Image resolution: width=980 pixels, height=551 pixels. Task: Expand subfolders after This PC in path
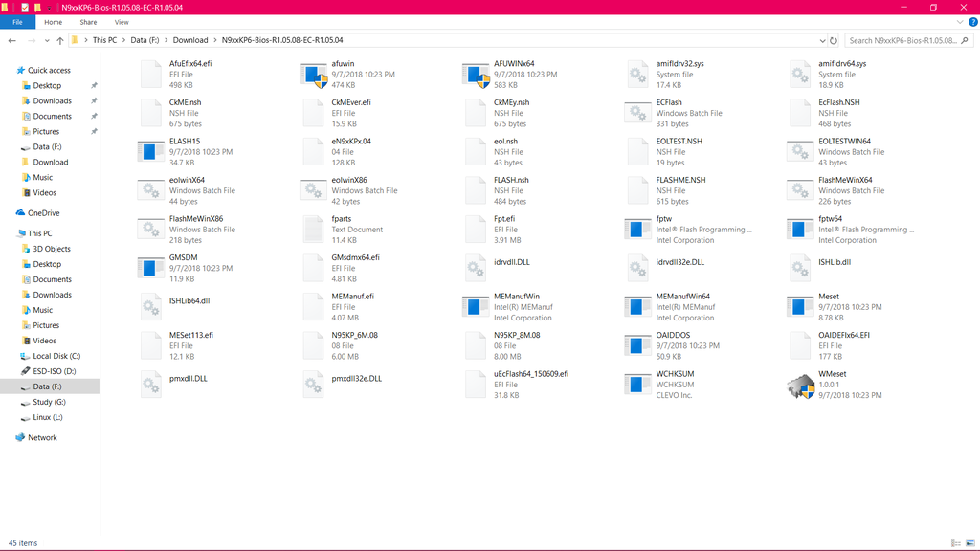coord(123,40)
